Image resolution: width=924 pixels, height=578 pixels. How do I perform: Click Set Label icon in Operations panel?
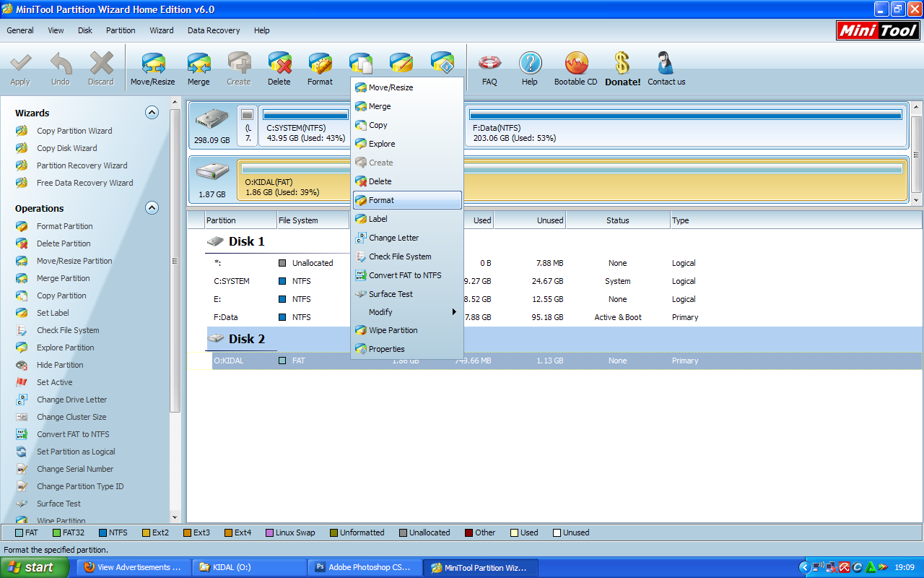click(22, 313)
